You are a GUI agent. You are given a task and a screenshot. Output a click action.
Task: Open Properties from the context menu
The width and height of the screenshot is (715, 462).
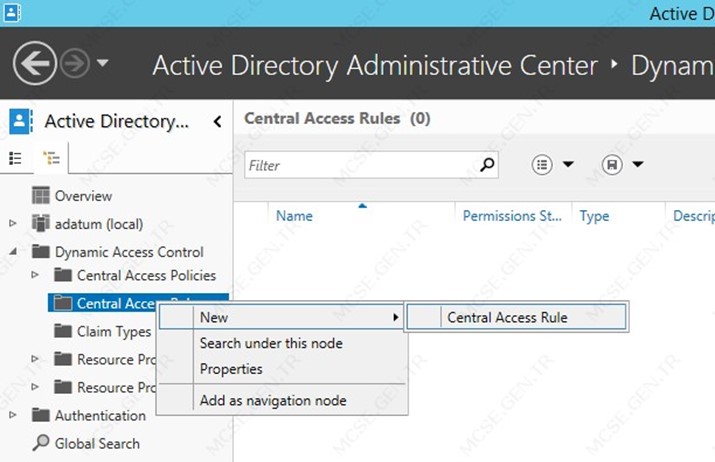[x=231, y=369]
